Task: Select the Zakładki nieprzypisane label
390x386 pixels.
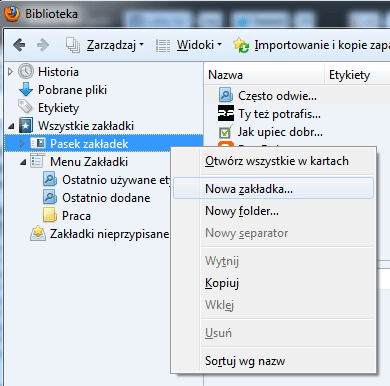Action: (x=109, y=234)
